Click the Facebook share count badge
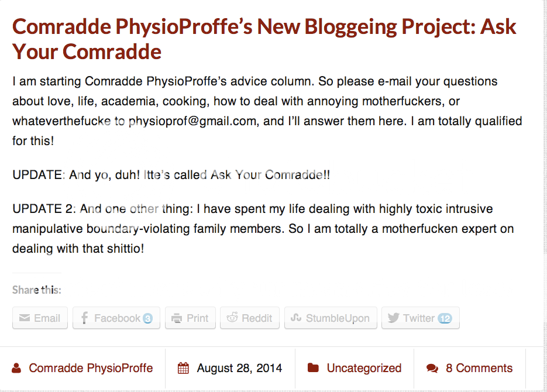Image resolution: width=547 pixels, height=392 pixels. click(147, 319)
